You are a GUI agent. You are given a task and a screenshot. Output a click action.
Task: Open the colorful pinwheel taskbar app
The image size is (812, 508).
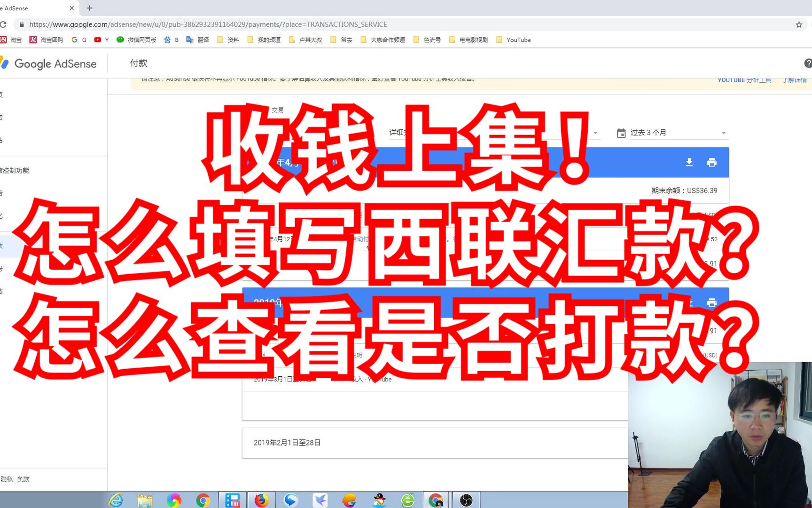(x=174, y=500)
